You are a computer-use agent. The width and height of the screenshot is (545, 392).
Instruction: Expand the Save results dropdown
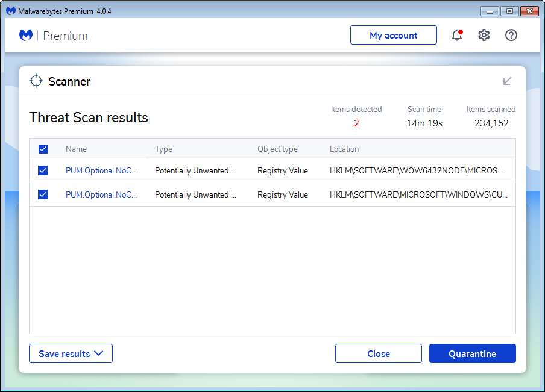(x=71, y=354)
